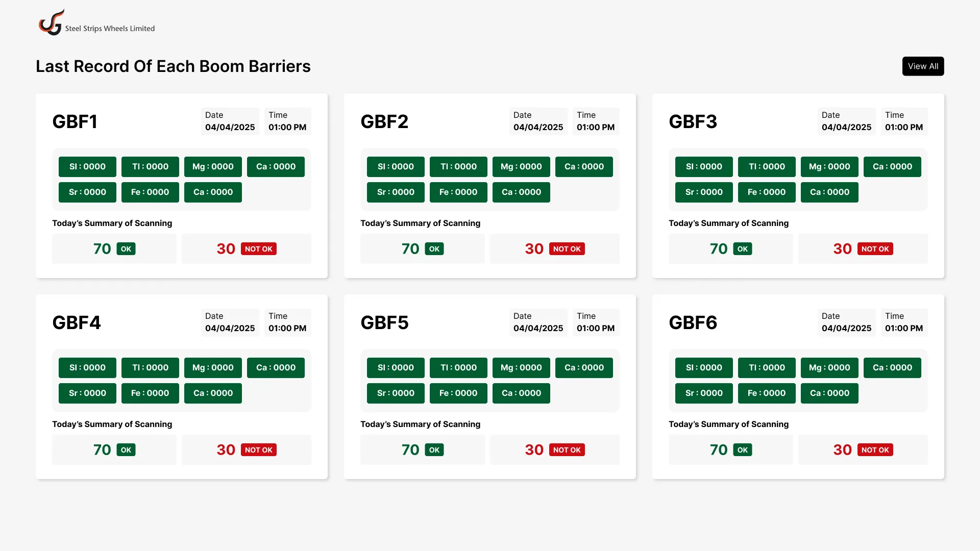Image resolution: width=980 pixels, height=551 pixels.
Task: Click the Ca : 0000 chip on GBF6
Action: (892, 367)
